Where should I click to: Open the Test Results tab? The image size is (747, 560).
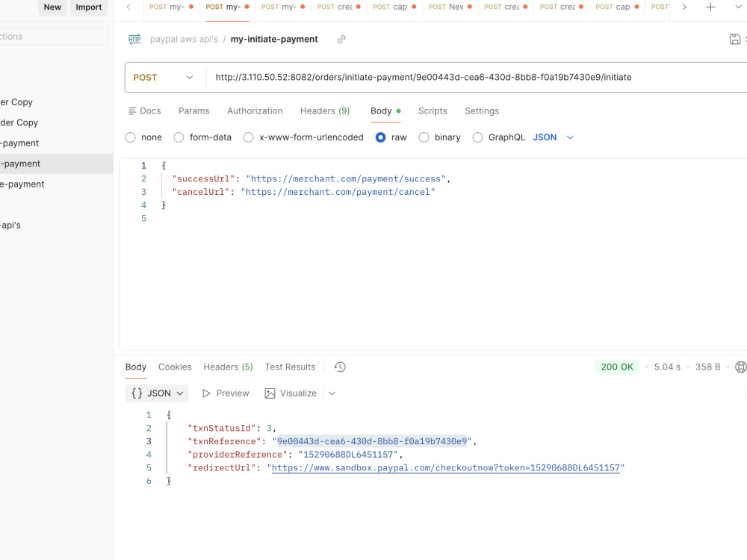(290, 367)
